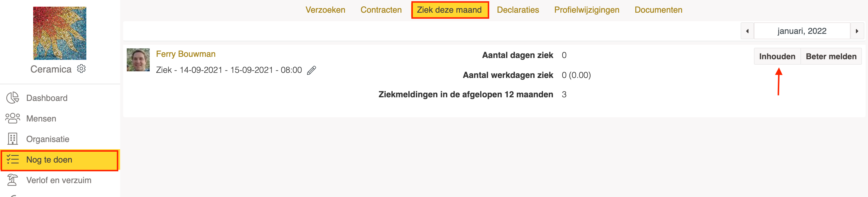
Task: Select the Ziek deze maand tab
Action: pos(449,10)
